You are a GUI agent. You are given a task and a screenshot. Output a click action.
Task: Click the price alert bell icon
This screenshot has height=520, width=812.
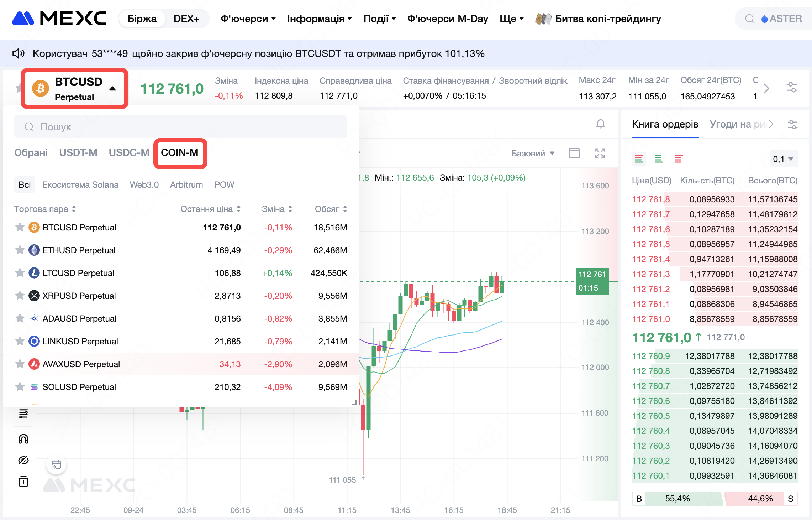(x=600, y=124)
